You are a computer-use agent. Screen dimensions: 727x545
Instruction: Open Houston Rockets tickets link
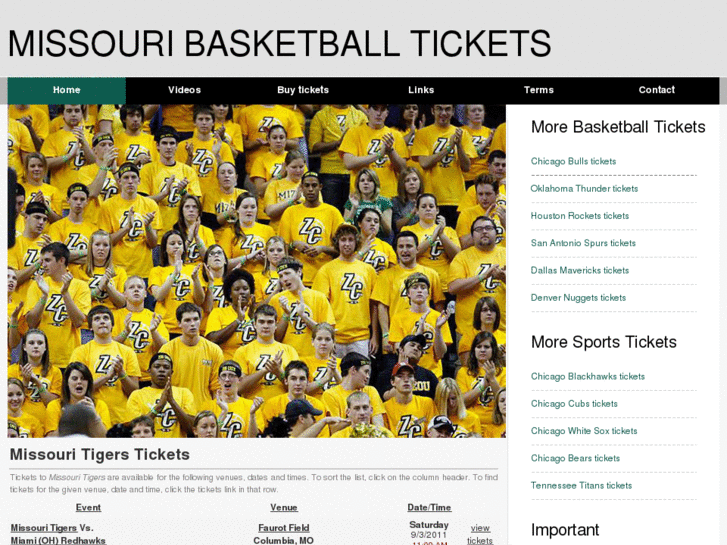580,216
